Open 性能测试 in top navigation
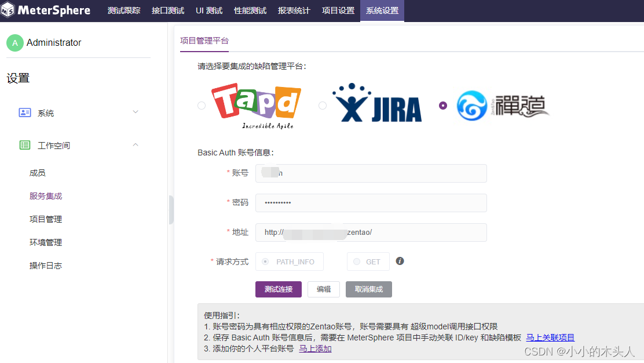 coord(250,10)
